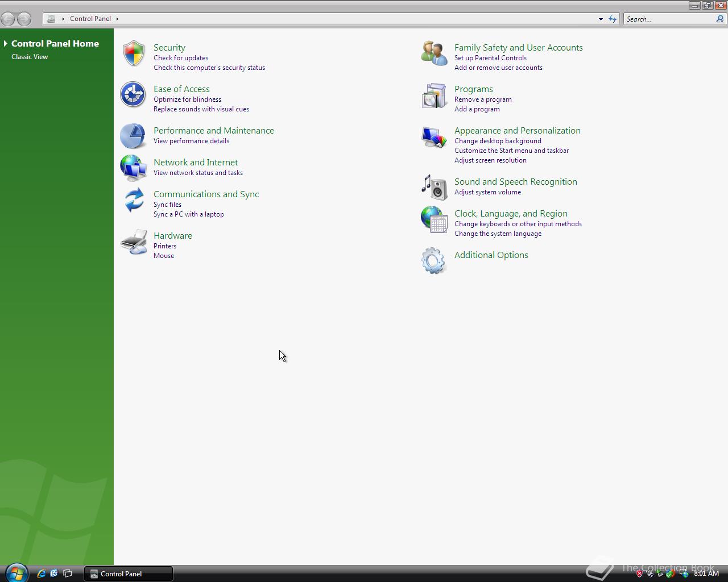Click the Communications and Sync arrows icon
The image size is (728, 582).
click(134, 200)
